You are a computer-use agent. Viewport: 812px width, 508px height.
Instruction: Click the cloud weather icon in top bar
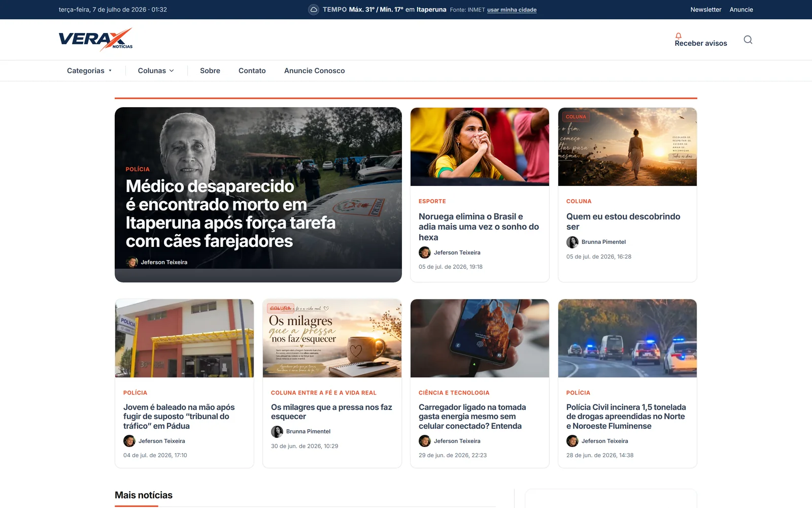pyautogui.click(x=314, y=10)
